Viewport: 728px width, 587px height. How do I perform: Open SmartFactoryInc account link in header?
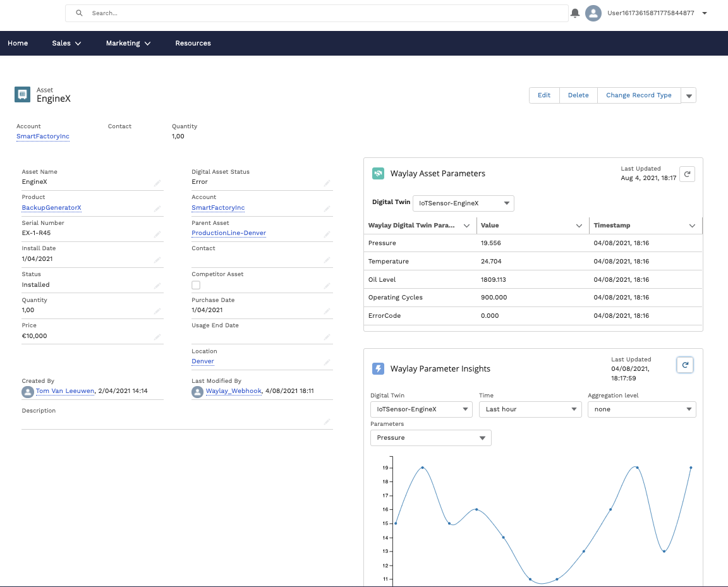pos(43,136)
